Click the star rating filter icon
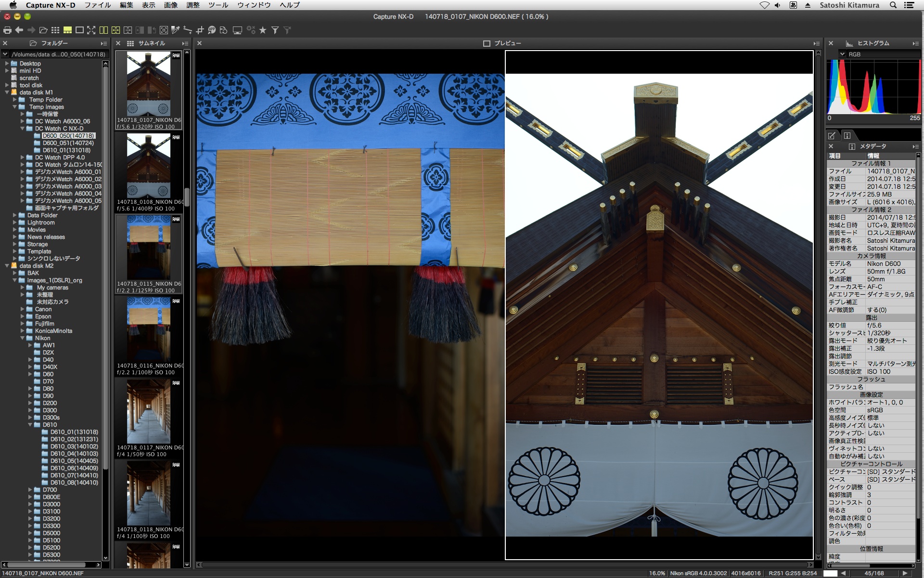This screenshot has height=578, width=924. point(263,30)
